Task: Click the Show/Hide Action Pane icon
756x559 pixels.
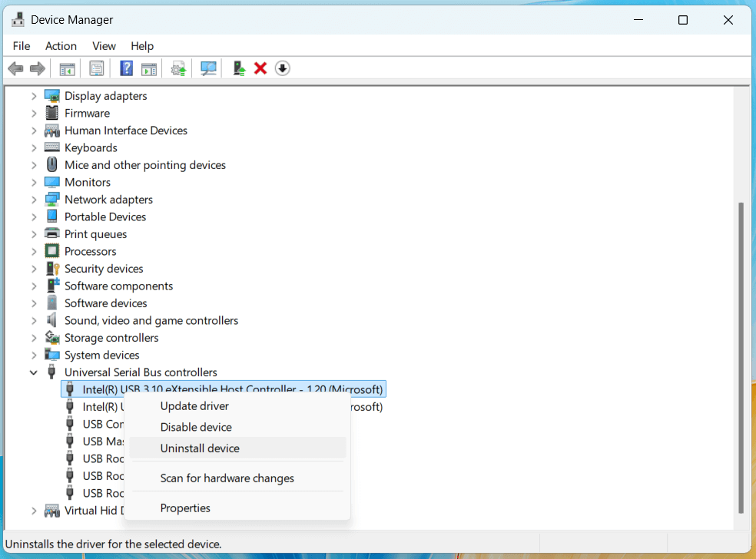Action: [149, 68]
